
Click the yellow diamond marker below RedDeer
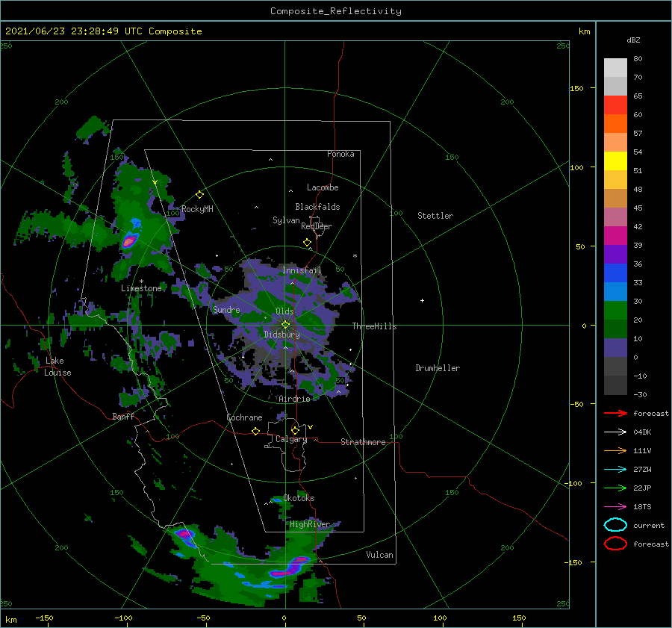tap(307, 243)
